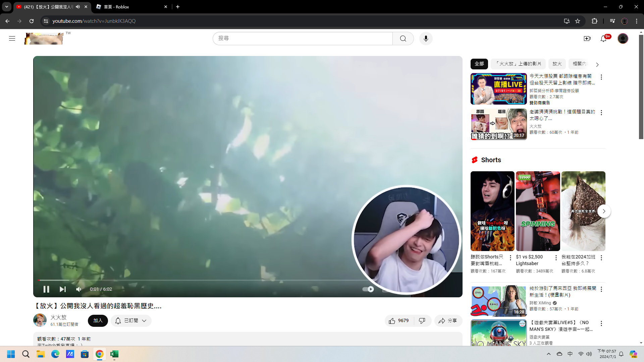Open options for 聽說做Shorts short

(510, 258)
